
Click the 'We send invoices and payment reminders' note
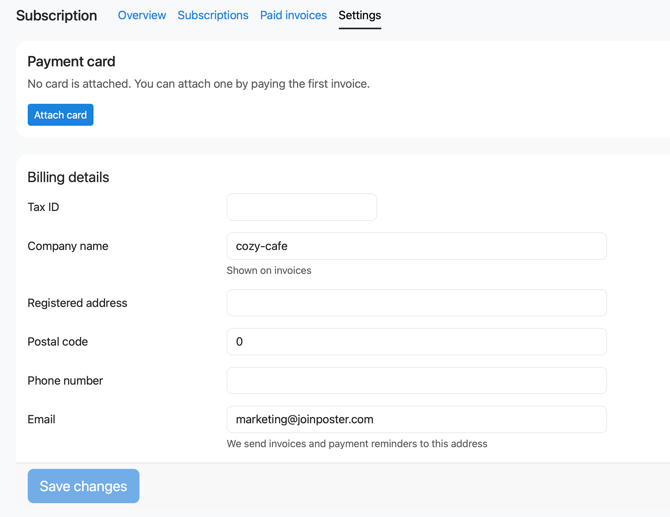(357, 444)
